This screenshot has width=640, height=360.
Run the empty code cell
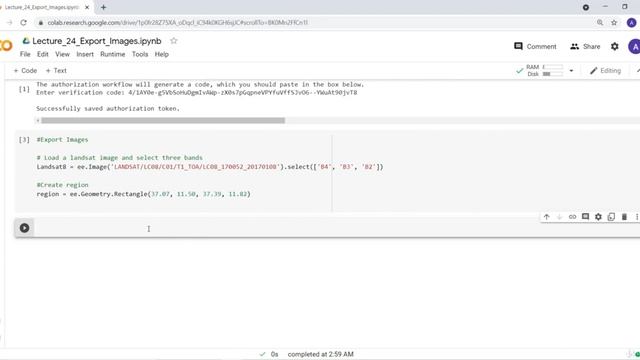point(24,228)
